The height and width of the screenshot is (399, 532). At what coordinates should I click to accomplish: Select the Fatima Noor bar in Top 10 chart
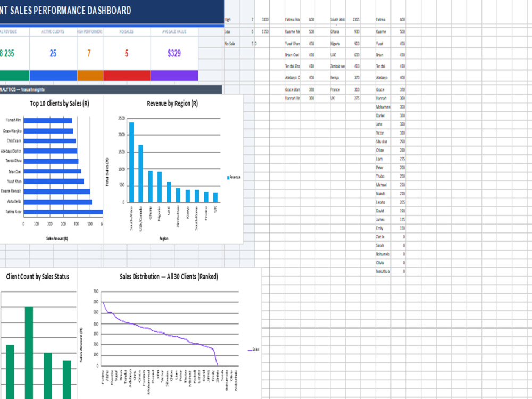point(63,212)
